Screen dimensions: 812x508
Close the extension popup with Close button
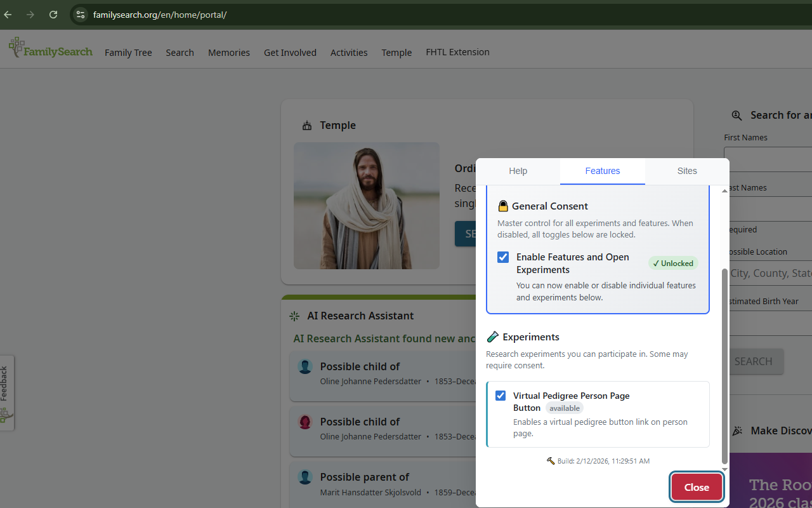coord(697,487)
